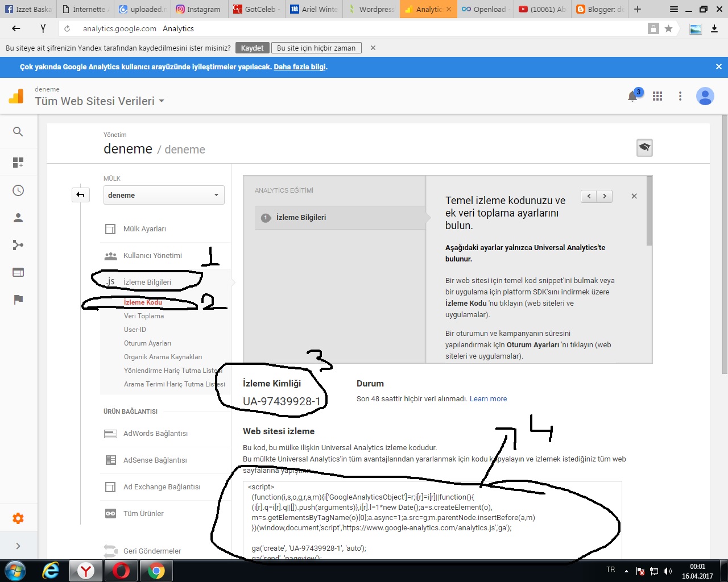Select Veri Toplama submenu item

(144, 316)
